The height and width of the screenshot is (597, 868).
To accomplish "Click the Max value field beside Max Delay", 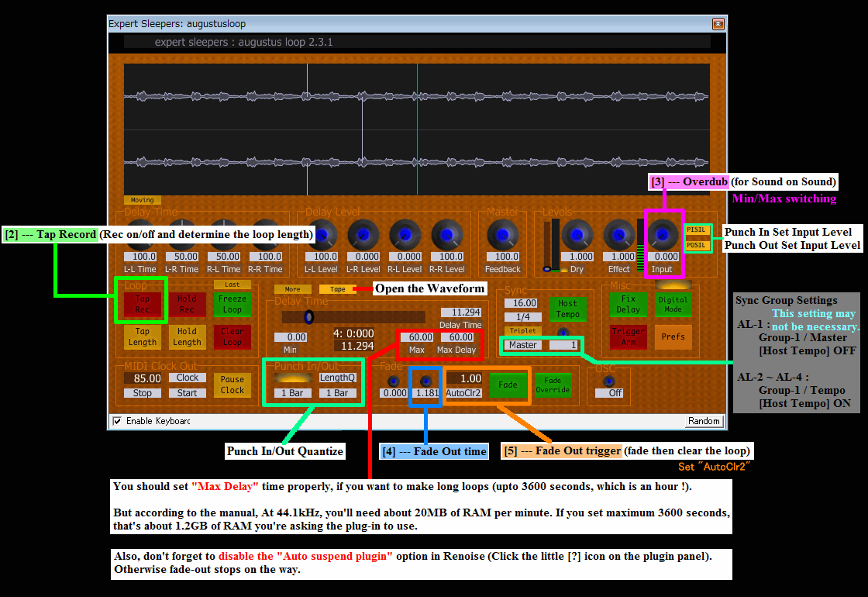I will click(x=417, y=337).
